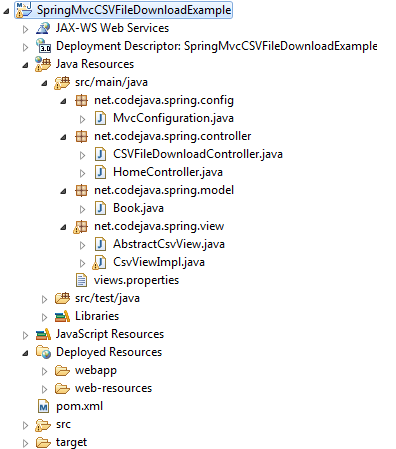This screenshot has width=396, height=449.
Task: Expand the target folder
Action: coord(25,443)
